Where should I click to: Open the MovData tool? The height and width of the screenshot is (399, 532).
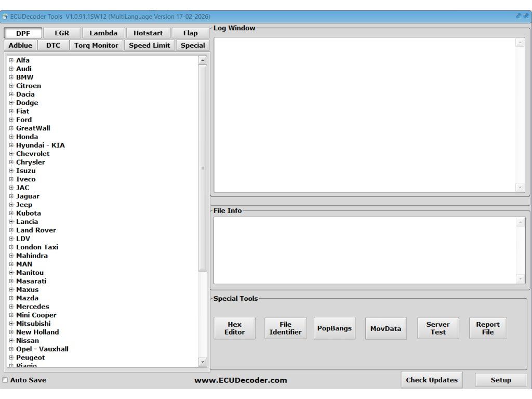(x=385, y=328)
